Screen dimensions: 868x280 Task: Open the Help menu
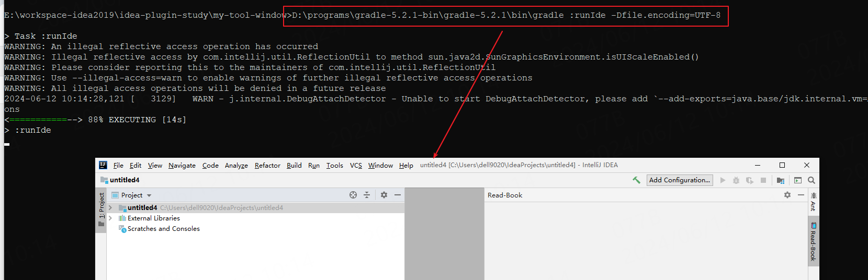[406, 166]
